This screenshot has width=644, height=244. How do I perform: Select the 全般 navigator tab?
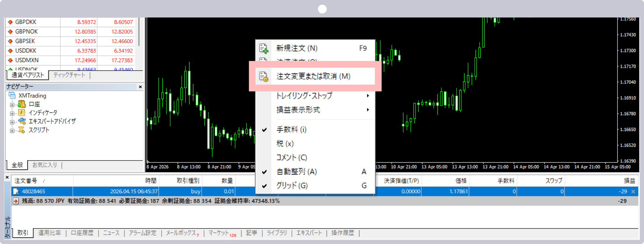(17, 165)
